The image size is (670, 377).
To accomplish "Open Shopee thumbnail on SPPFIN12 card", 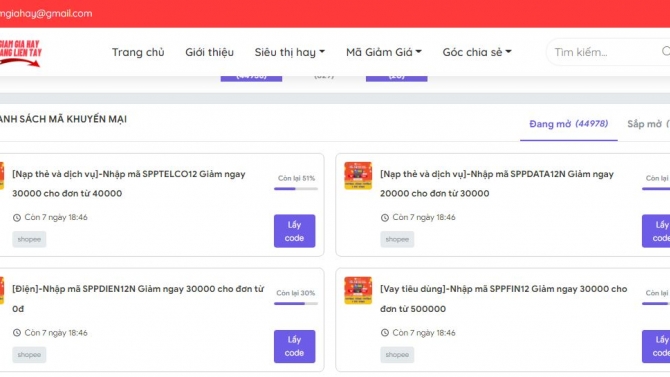I will [x=358, y=291].
